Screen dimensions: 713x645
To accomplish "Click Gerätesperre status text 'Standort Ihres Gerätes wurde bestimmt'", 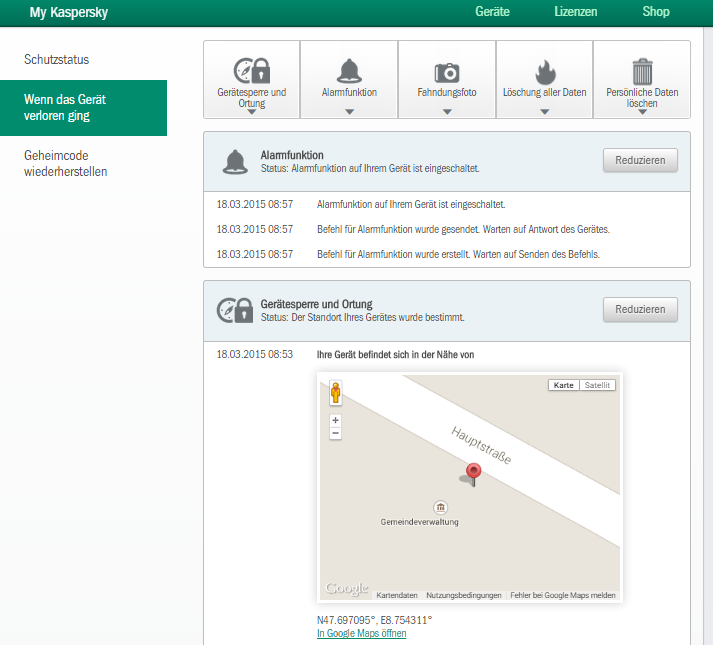I will [x=362, y=317].
